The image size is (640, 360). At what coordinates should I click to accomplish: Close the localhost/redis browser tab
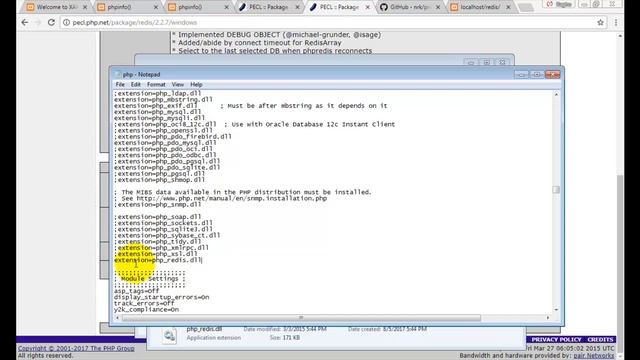(x=508, y=7)
